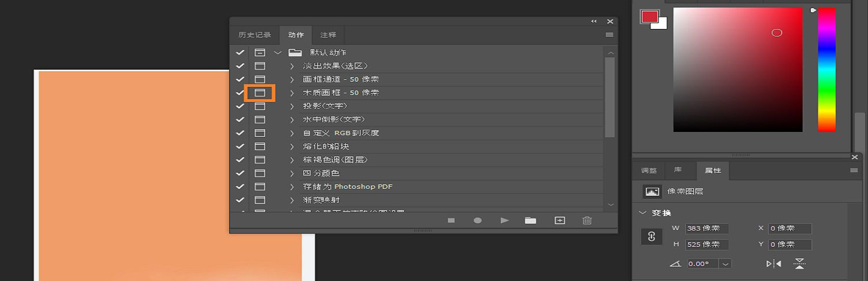Viewport: 868px width, 281px height.
Task: Flip the layer horizontally
Action: [774, 264]
